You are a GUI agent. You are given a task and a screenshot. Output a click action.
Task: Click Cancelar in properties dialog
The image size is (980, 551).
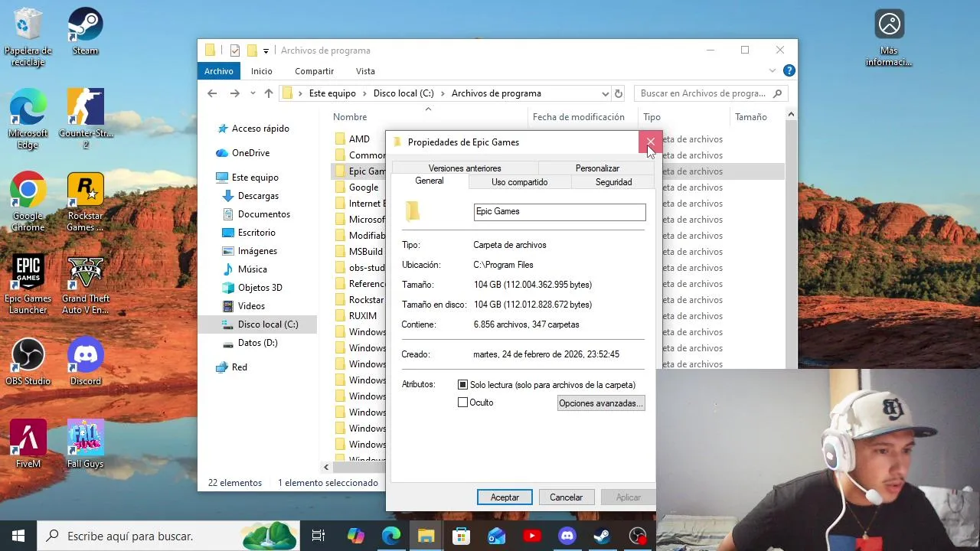pyautogui.click(x=566, y=497)
